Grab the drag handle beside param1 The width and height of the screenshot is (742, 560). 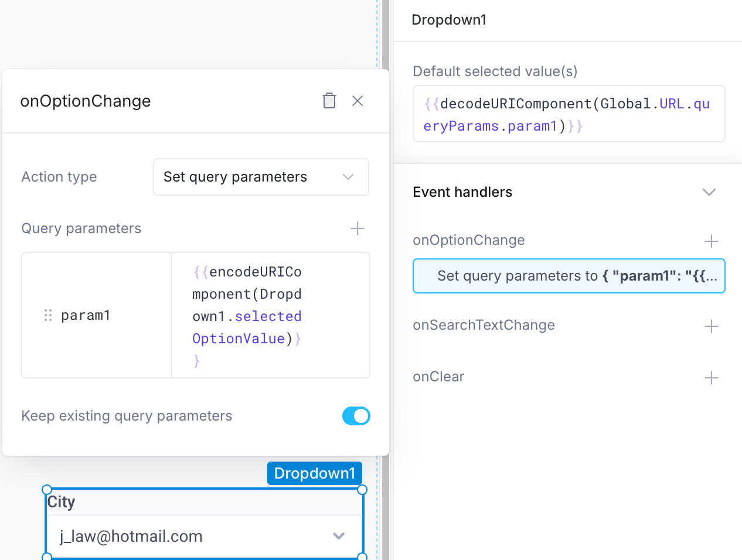tap(47, 315)
